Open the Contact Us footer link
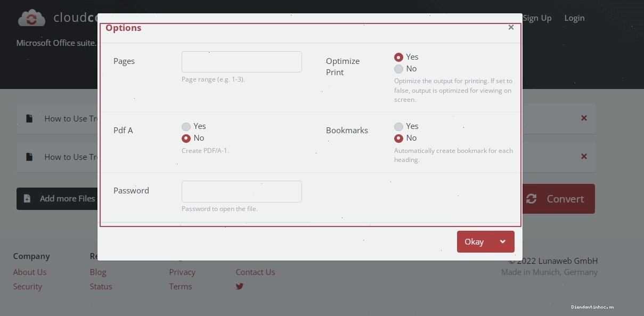 click(x=255, y=272)
